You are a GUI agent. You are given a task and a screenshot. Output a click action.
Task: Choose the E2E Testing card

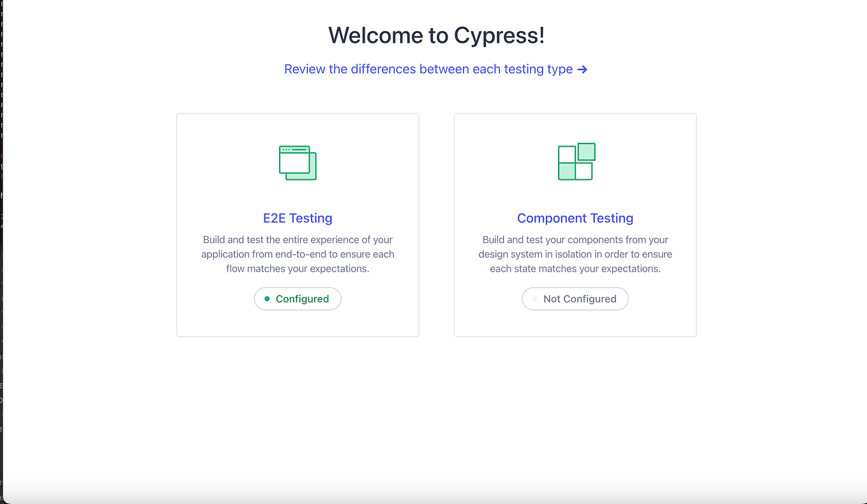point(298,225)
